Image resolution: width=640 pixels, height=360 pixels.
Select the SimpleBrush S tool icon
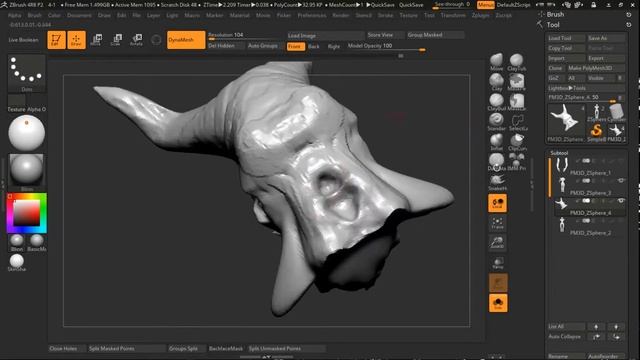(596, 131)
